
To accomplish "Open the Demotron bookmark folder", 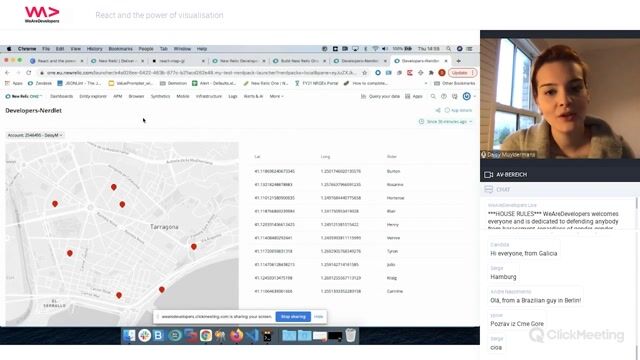I will [x=173, y=83].
